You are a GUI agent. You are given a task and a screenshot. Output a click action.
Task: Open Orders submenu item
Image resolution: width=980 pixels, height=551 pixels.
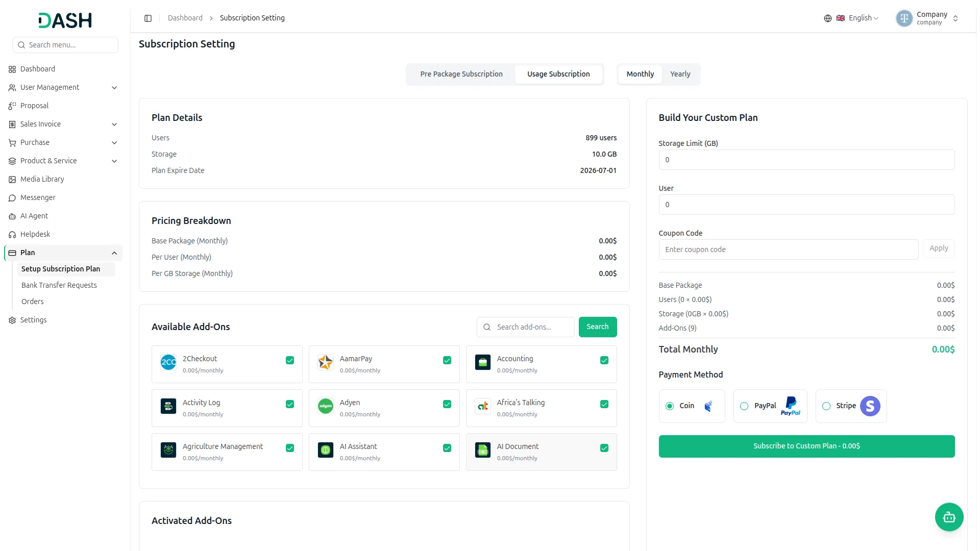tap(33, 302)
